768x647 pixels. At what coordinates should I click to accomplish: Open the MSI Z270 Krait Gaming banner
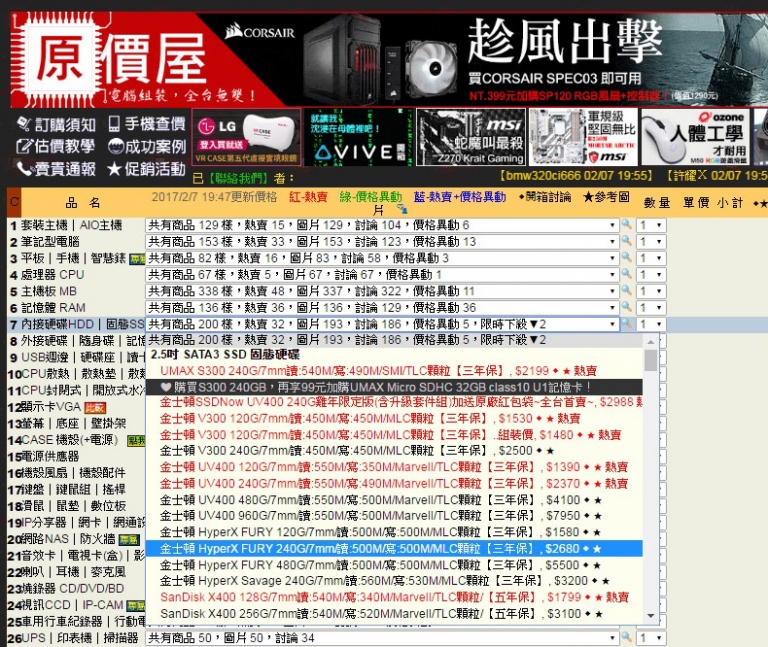(471, 137)
